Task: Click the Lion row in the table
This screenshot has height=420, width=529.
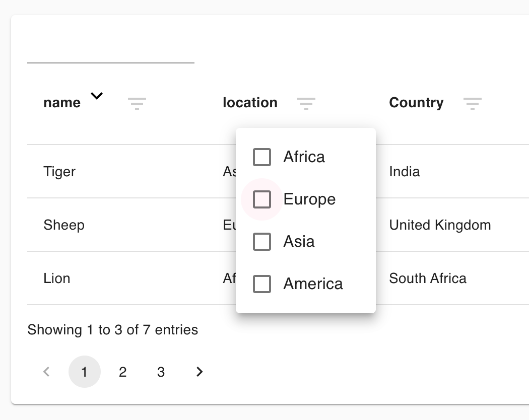Action: click(56, 278)
